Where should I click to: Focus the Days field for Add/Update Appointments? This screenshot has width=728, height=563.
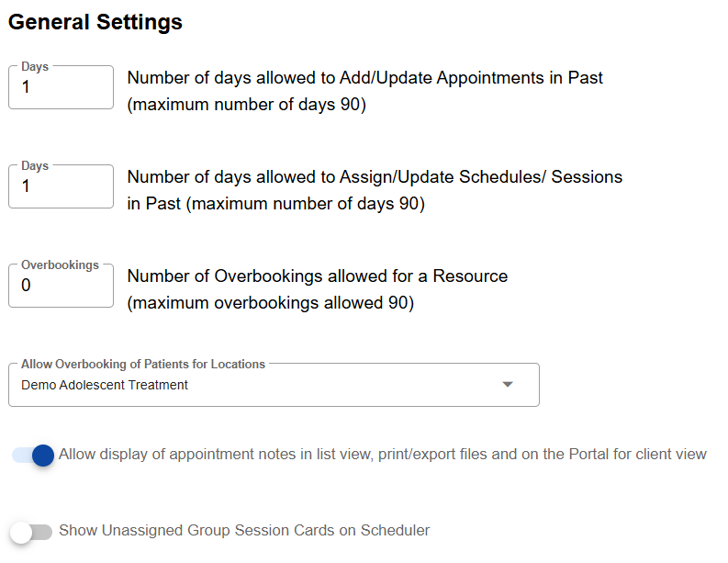point(61,88)
